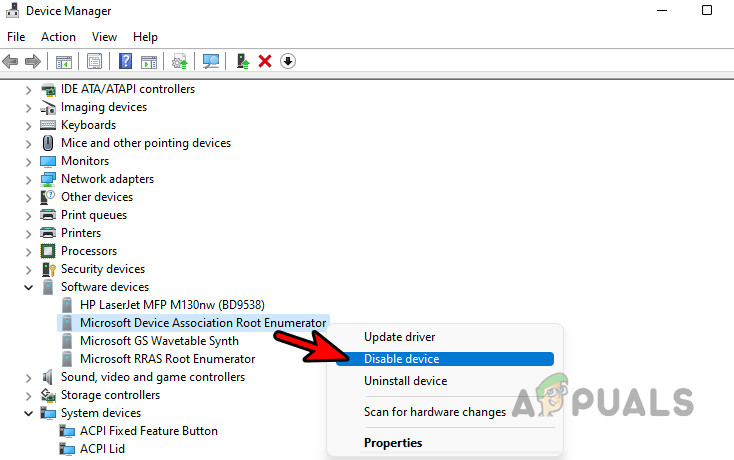Click the System devices folder icon
This screenshot has height=460, width=734.
(x=48, y=413)
